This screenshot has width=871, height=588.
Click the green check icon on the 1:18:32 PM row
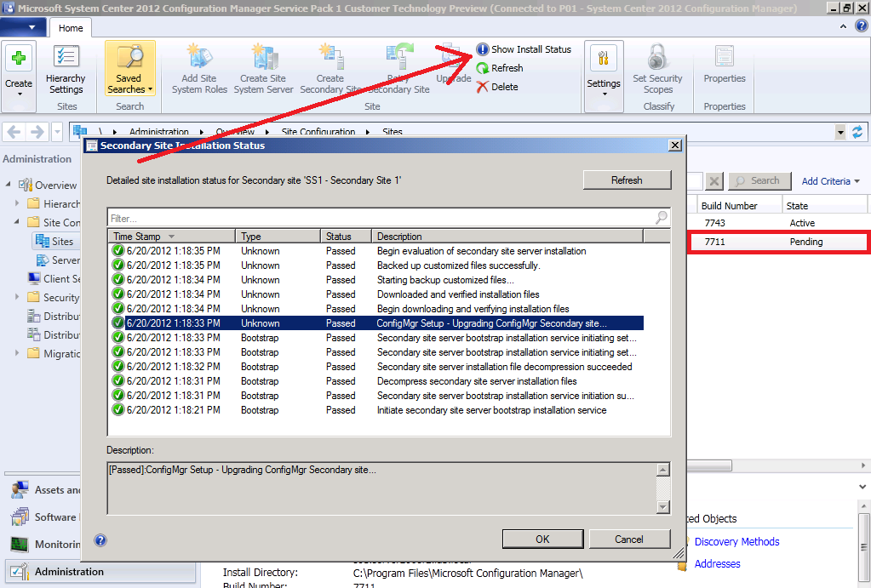tap(117, 367)
